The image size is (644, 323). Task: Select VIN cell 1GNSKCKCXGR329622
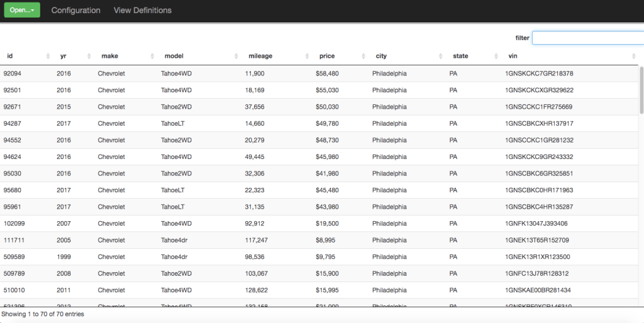pyautogui.click(x=539, y=90)
